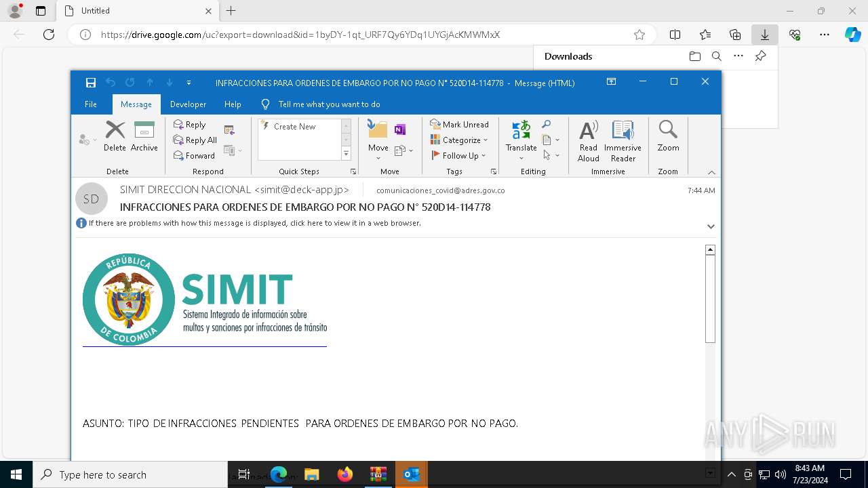Open Windows Start menu
868x488 pixels.
tap(16, 474)
